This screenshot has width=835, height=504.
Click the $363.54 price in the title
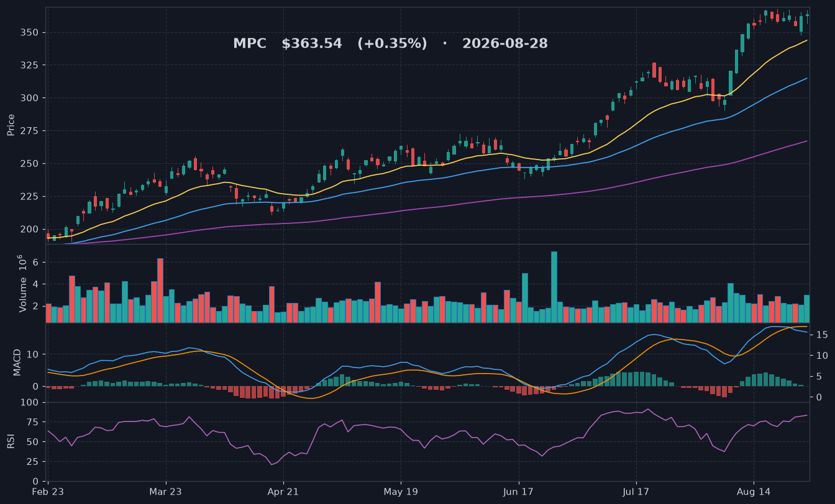(312, 43)
